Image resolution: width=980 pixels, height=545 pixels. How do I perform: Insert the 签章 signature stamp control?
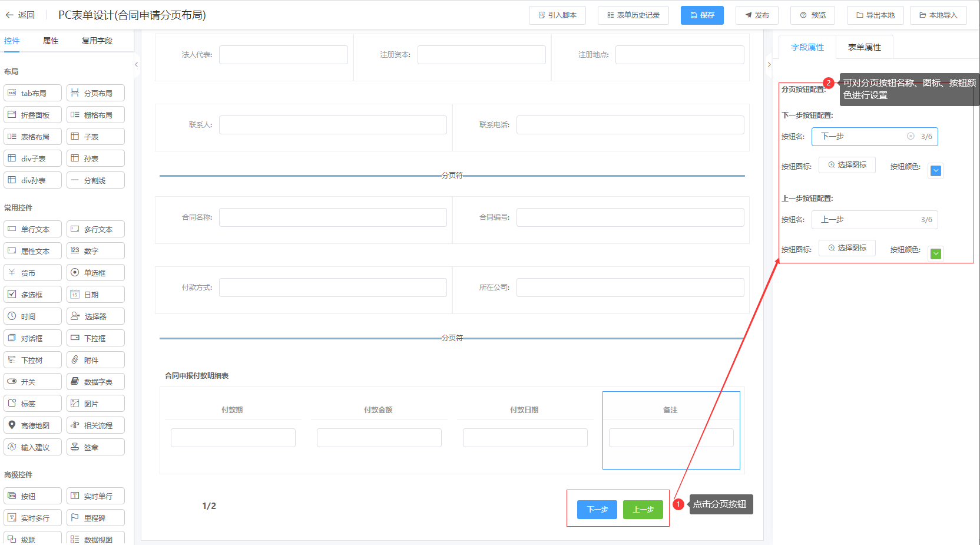[95, 447]
